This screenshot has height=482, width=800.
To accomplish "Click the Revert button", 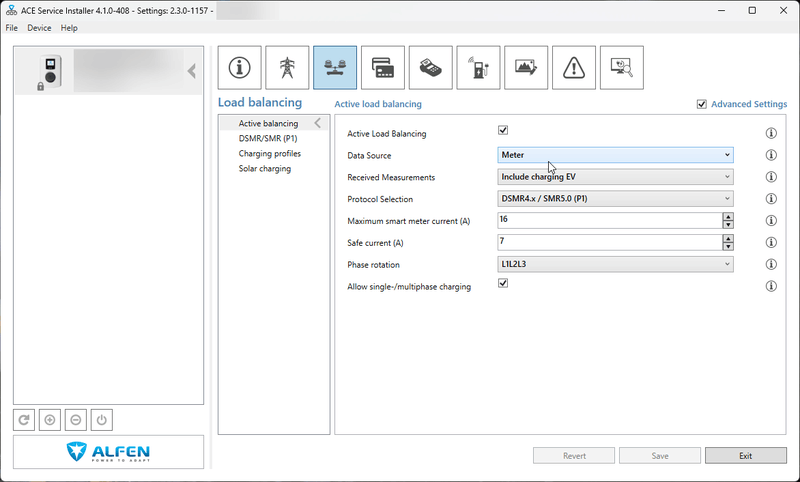I will 574,455.
